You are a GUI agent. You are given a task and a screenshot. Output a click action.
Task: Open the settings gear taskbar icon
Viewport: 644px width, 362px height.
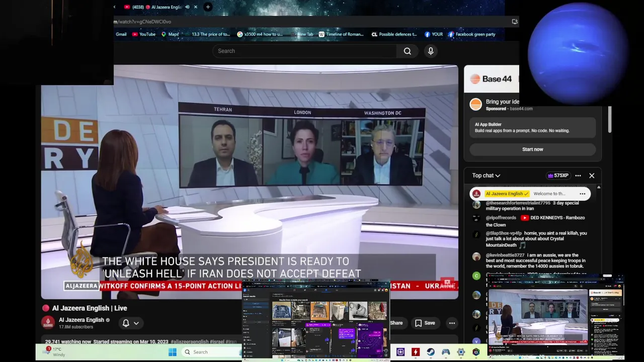(x=461, y=352)
